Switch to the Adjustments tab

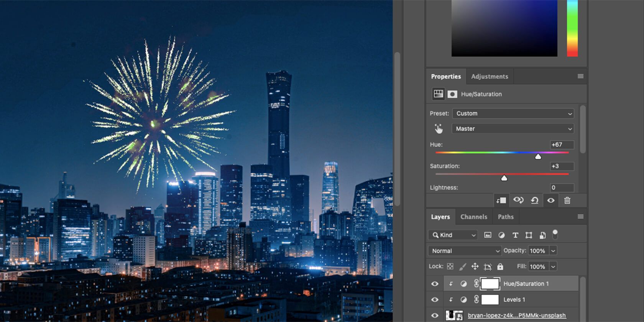click(x=490, y=76)
